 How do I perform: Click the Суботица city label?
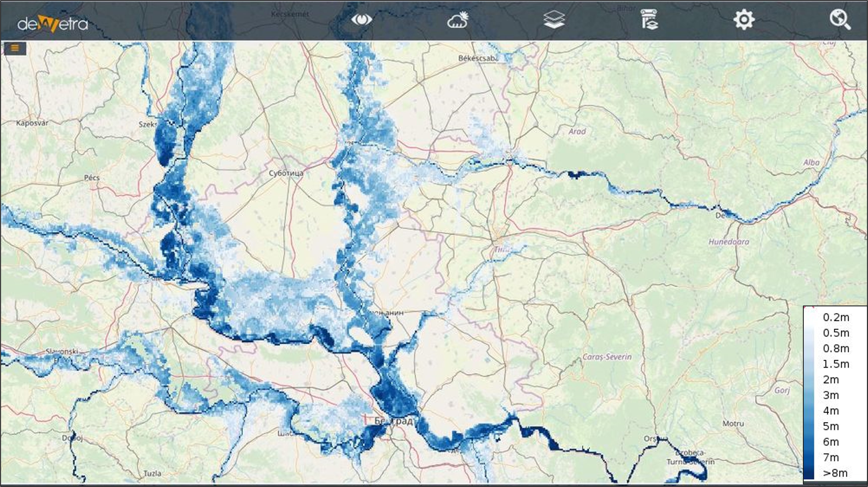coord(286,173)
